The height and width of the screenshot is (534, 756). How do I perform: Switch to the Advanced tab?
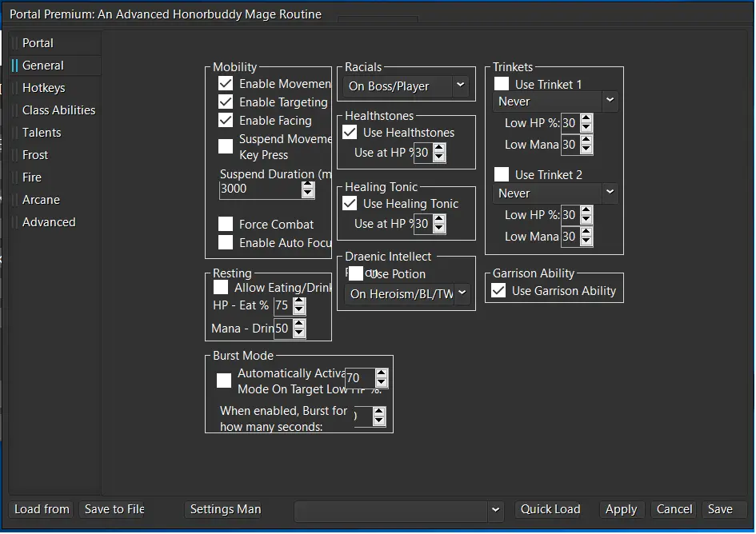[54, 222]
